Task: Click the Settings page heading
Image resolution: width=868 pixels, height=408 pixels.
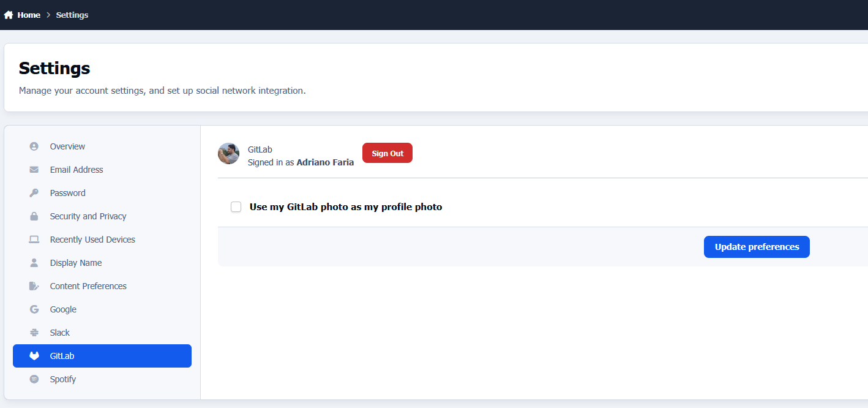Action: pos(54,68)
